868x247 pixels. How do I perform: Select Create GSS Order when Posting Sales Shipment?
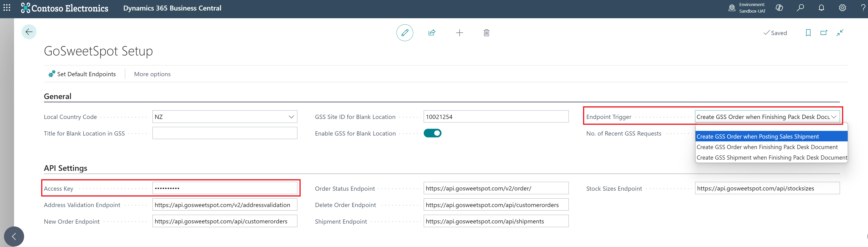pyautogui.click(x=771, y=136)
